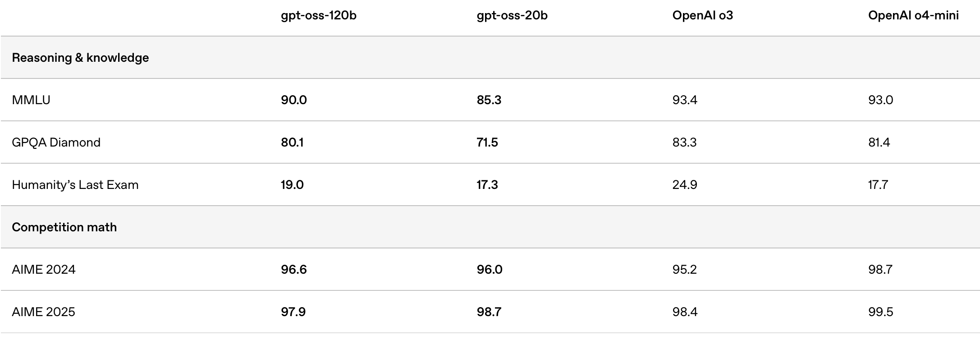Select the AIME 2025 row label
This screenshot has height=340, width=980.
(43, 312)
